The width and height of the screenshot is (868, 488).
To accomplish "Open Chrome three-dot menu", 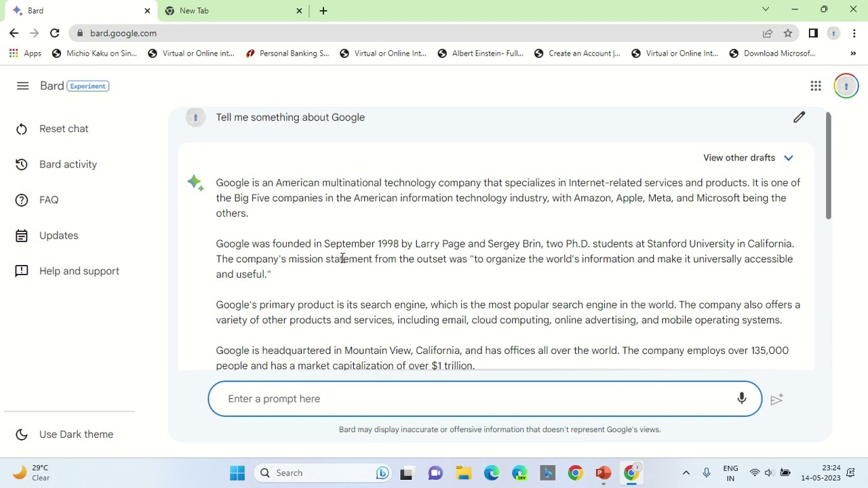I will [x=854, y=33].
